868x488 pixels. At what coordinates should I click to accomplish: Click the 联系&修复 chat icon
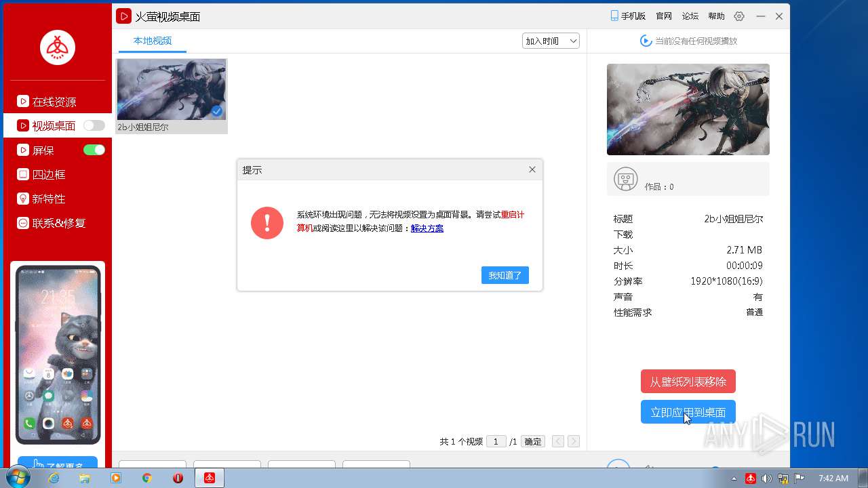point(23,223)
